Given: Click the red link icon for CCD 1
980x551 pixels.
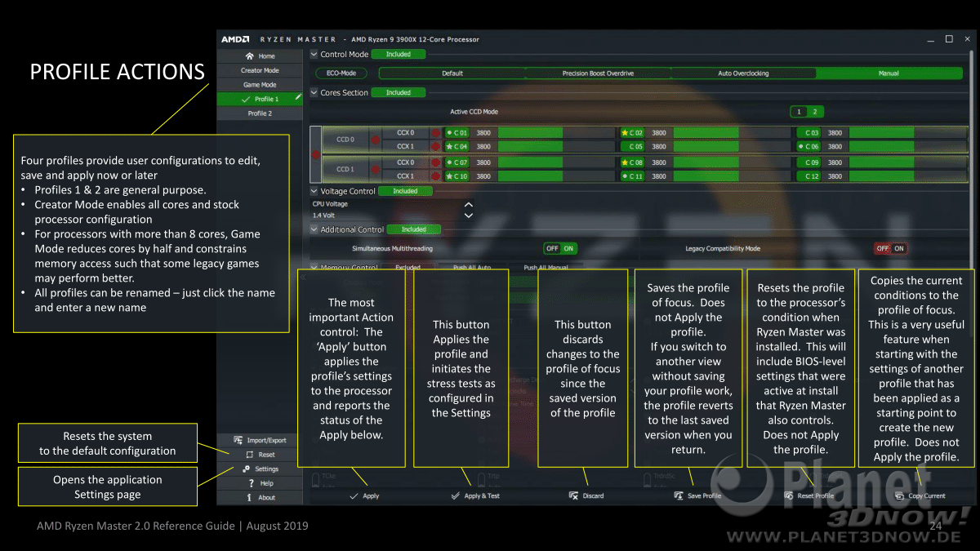Looking at the screenshot, I should 376,169.
